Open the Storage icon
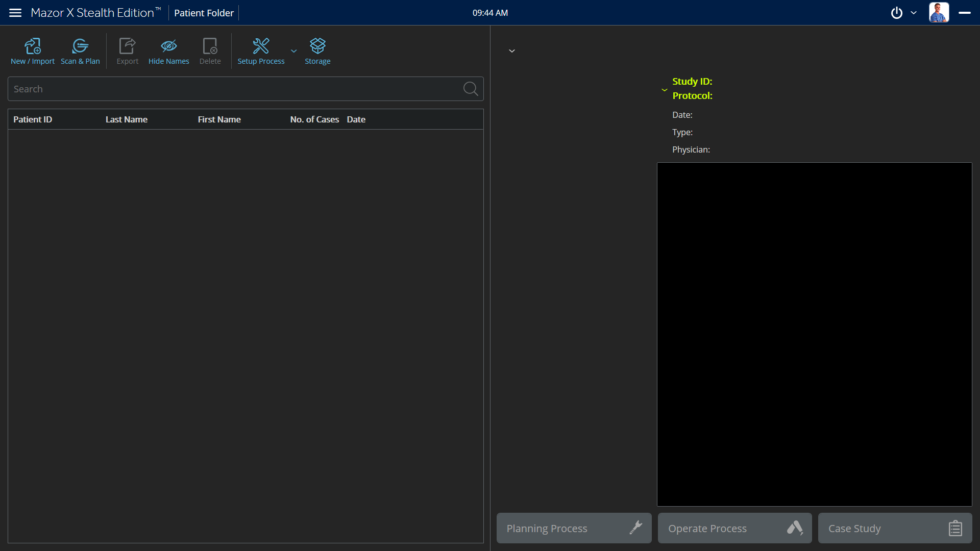This screenshot has width=980, height=551. 317,46
